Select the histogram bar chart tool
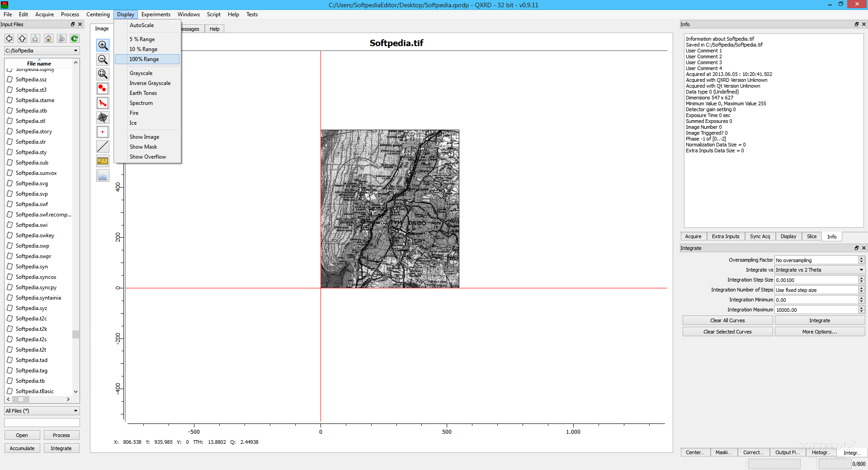The image size is (868, 470). (103, 176)
